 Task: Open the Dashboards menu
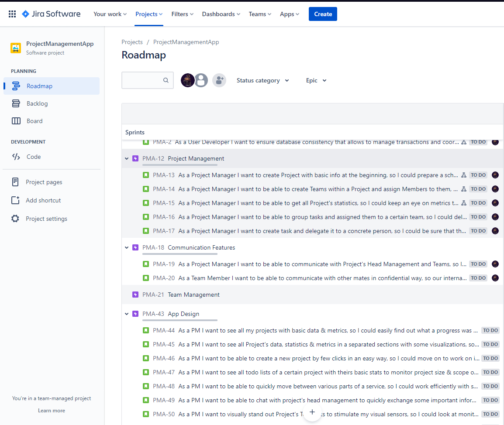[x=221, y=14]
